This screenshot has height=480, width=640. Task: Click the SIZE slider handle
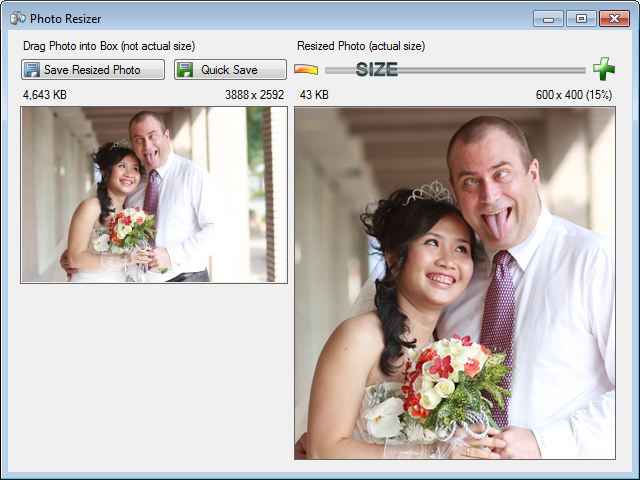coord(376,70)
